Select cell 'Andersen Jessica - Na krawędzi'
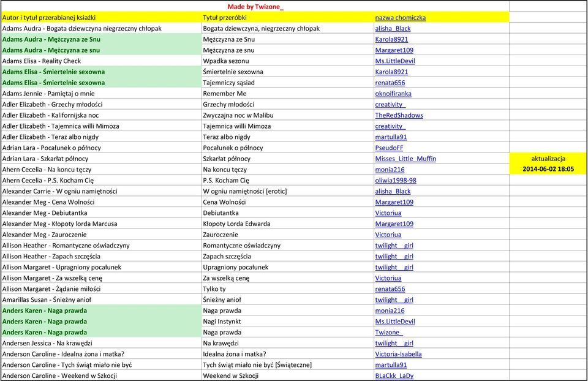The width and height of the screenshot is (588, 381). tap(101, 344)
